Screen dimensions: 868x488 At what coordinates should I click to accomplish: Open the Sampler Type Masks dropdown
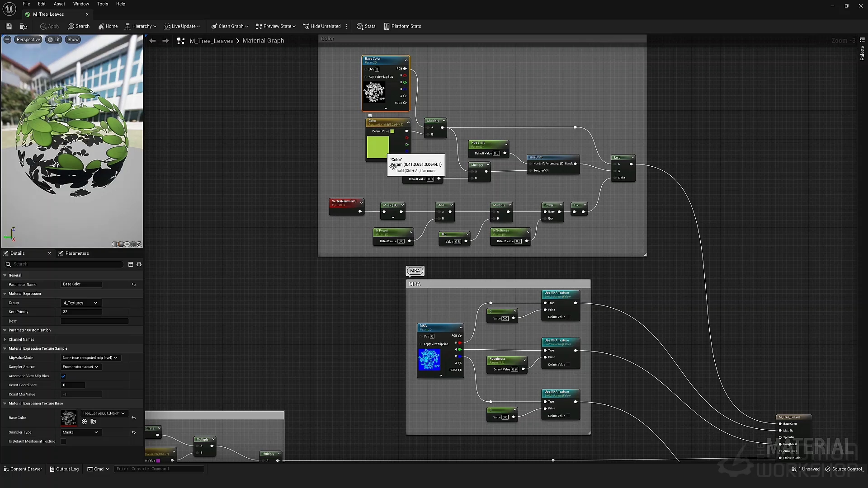(x=80, y=432)
